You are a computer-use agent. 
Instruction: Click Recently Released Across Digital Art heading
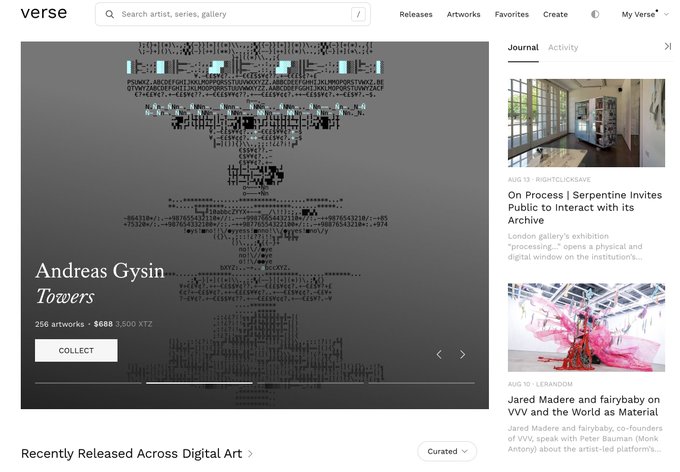click(131, 454)
